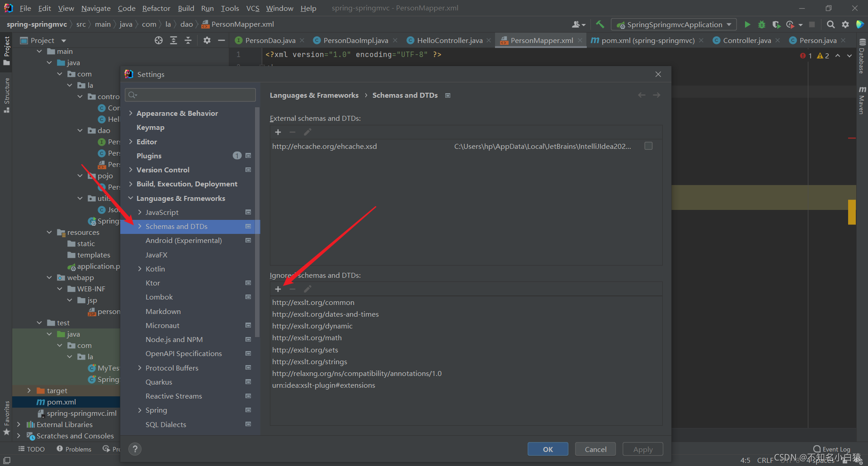Run SpringSpringmvcApplication with green play icon
Screen dimensions: 868x466
point(747,24)
